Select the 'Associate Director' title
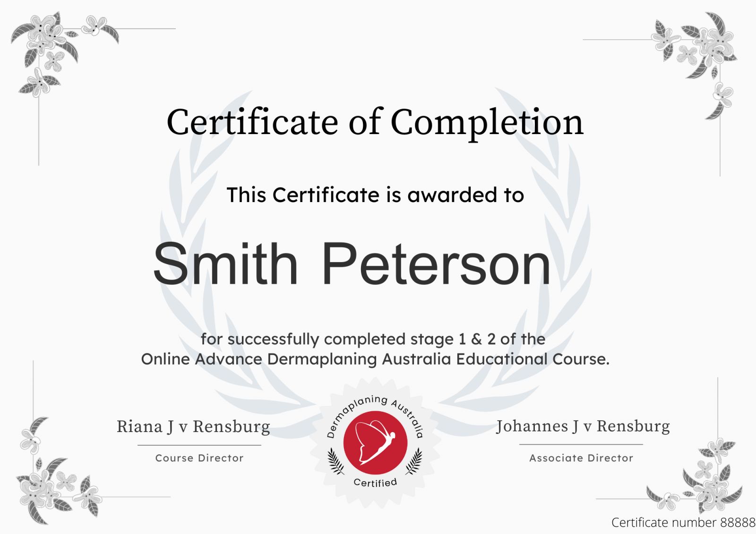Image resolution: width=756 pixels, height=534 pixels. (581, 458)
